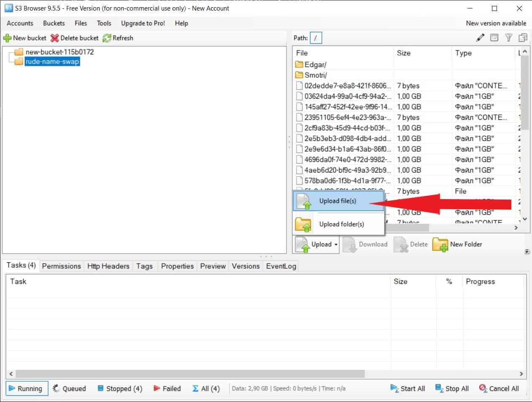
Task: Select file 145aff27-452f-42ee-9f96
Action: (344, 107)
